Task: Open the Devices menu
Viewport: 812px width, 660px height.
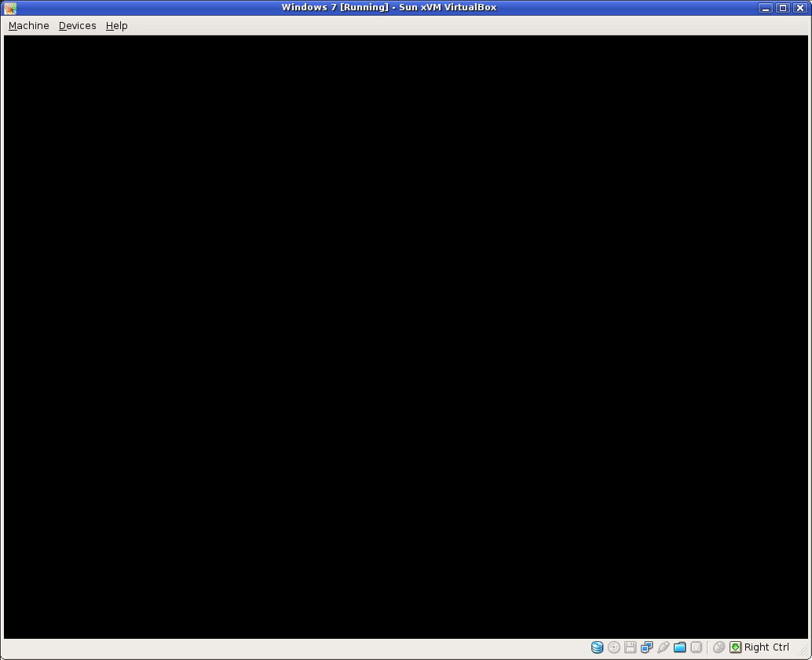Action: click(76, 25)
